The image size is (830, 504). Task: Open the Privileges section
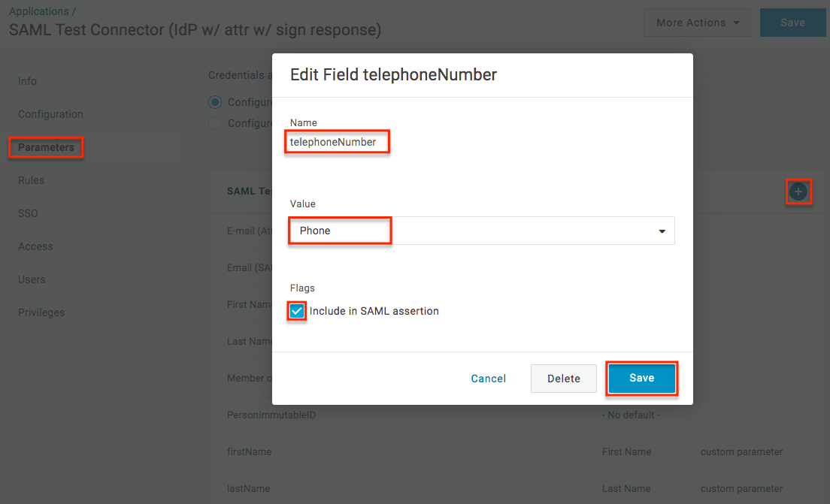click(x=41, y=312)
